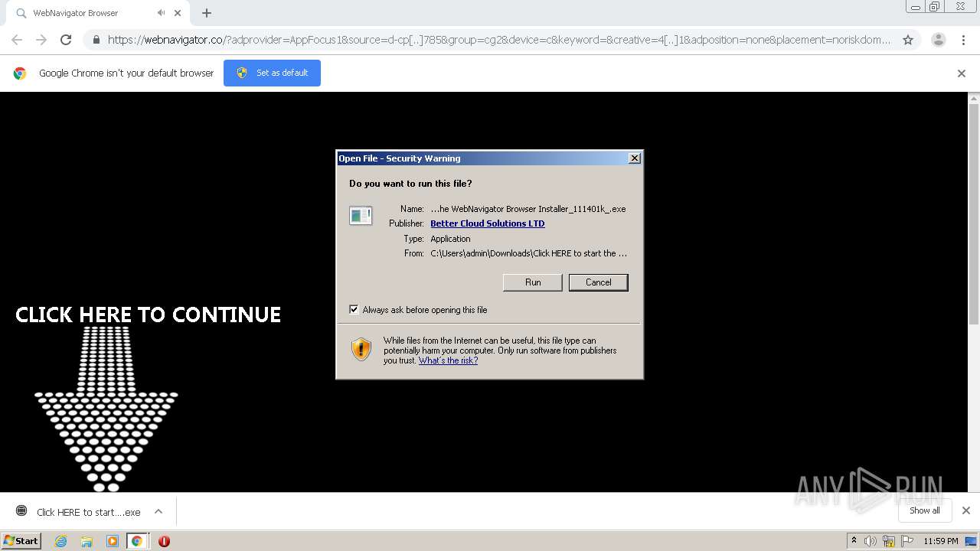Close the WebNavigator Browser tab

(178, 13)
